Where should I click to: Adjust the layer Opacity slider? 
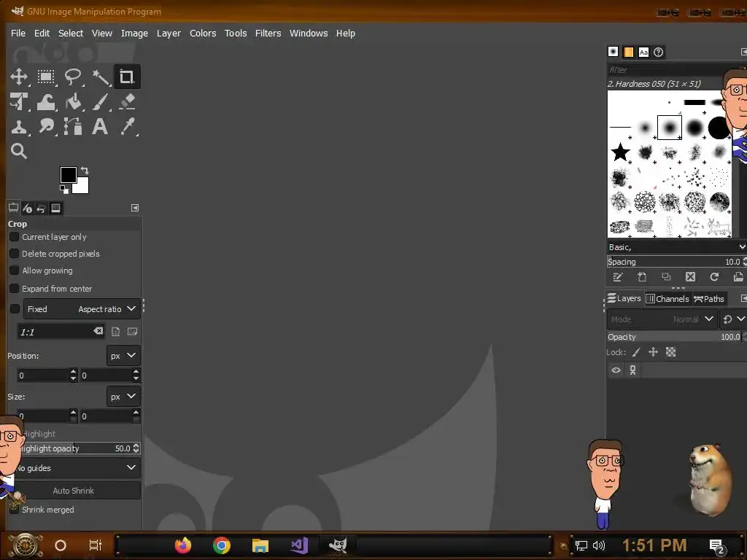coord(674,337)
